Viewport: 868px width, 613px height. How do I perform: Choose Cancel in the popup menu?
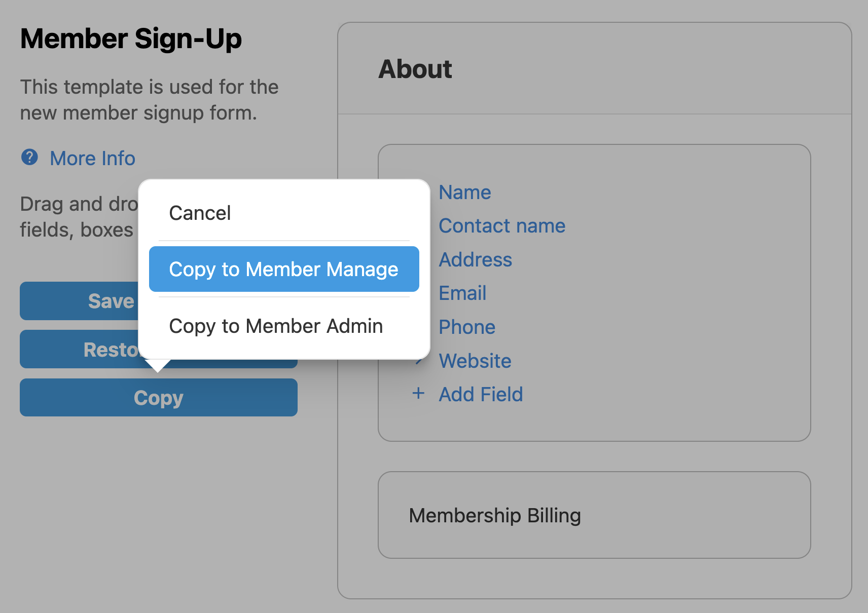click(x=200, y=213)
